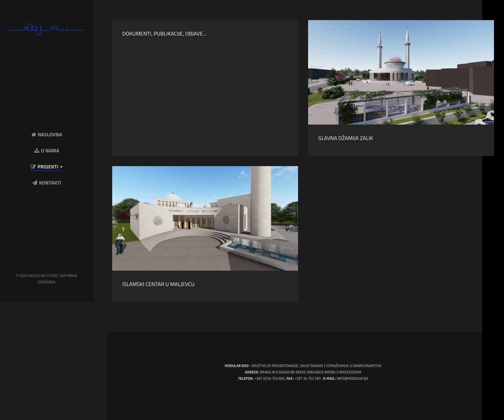Open the Glavna džamija Zalik title link

click(x=346, y=138)
